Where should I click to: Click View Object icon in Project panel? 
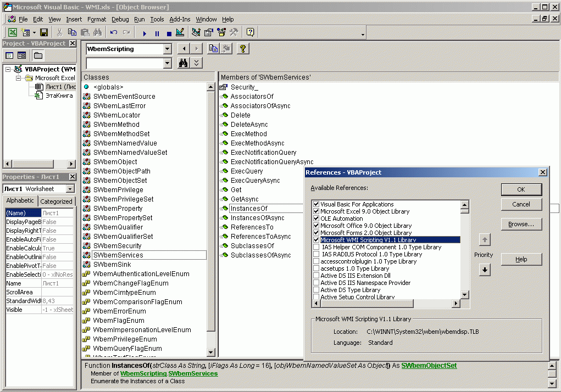[22, 55]
